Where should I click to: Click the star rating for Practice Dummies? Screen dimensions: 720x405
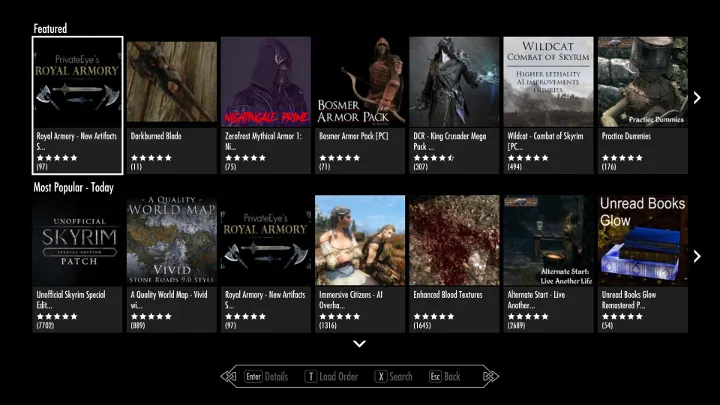point(622,158)
